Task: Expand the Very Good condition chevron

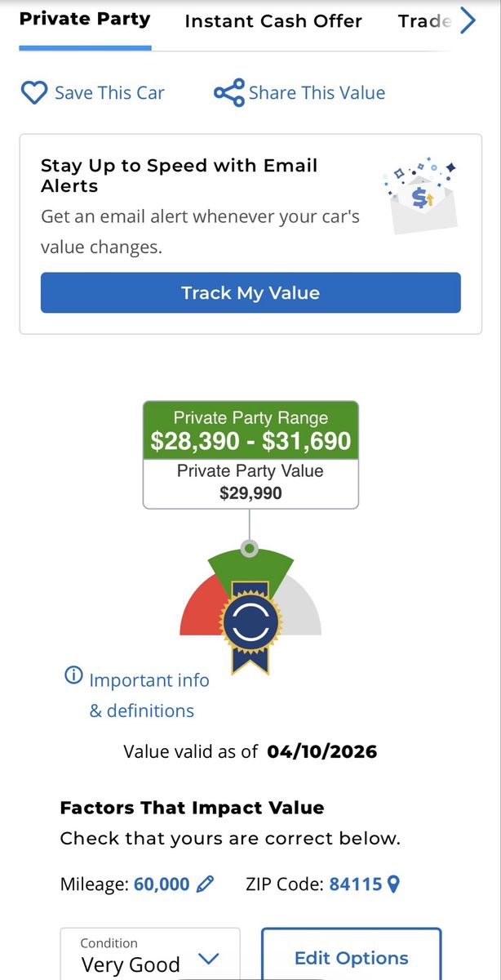Action: click(209, 959)
